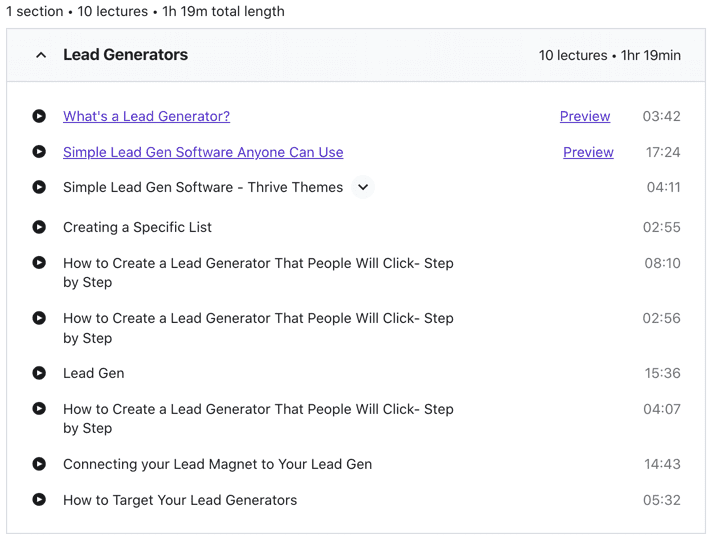
Task: Preview the What's a Lead Generator? lecture
Action: tap(585, 116)
